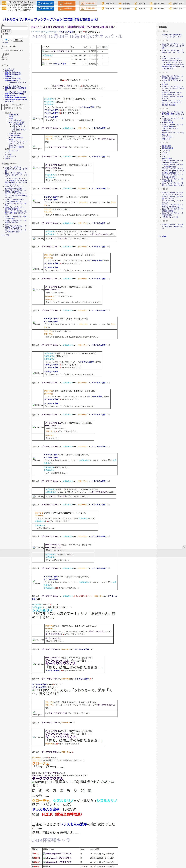This screenshot has width=186, height=868.
Task: Click 検索する button under keyword field
Action: pyautogui.click(x=6, y=31)
